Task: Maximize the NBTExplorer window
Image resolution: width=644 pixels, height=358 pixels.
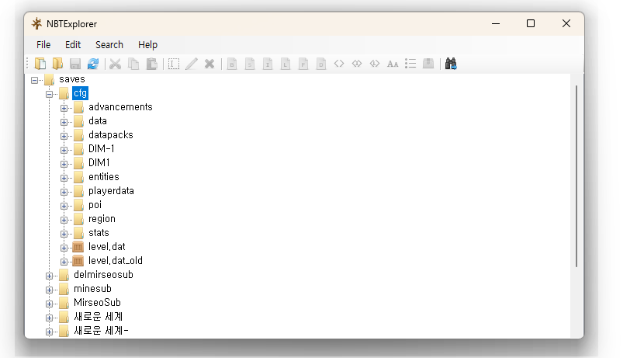Action: pyautogui.click(x=531, y=24)
